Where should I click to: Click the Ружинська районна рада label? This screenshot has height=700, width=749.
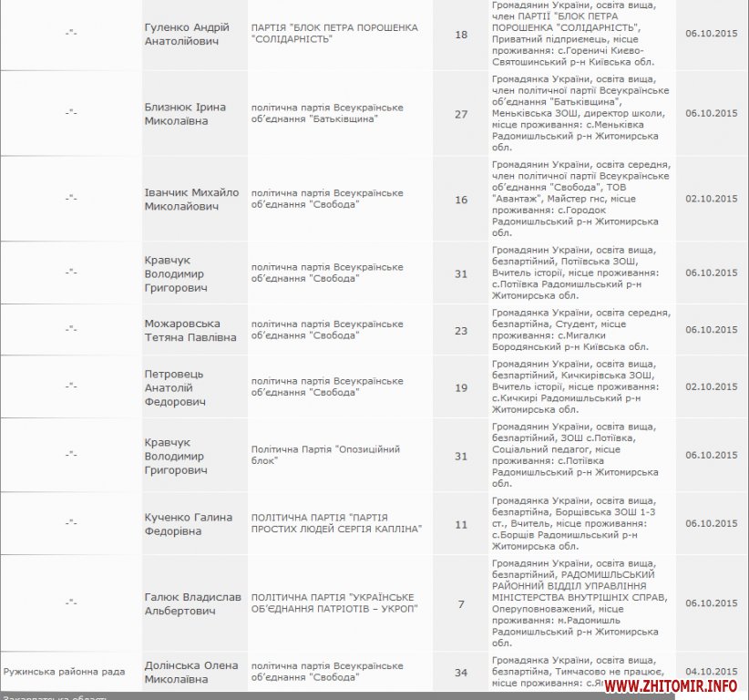click(64, 672)
